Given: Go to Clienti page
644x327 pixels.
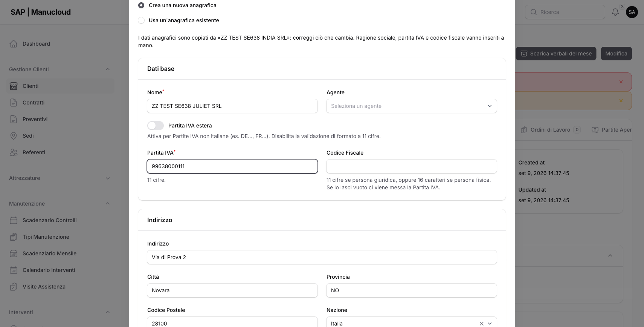Looking at the screenshot, I should [x=60, y=86].
